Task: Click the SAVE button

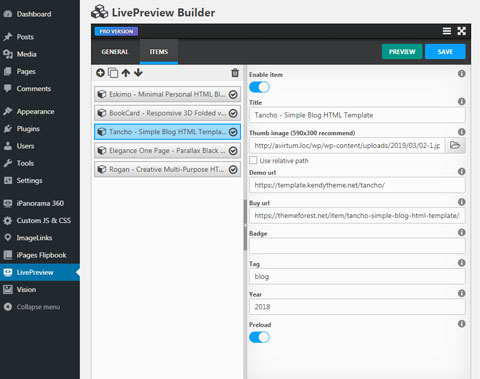Action: pos(445,52)
